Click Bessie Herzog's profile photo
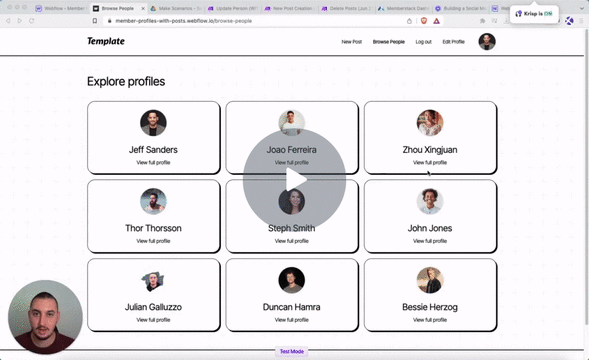Viewport: 589px width, 360px height. (x=430, y=280)
